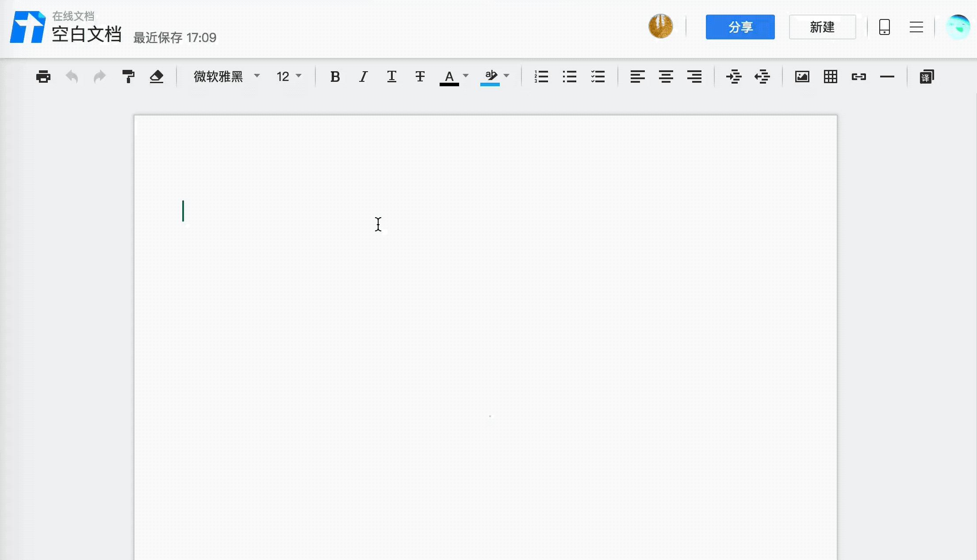
Task: Open the user profile avatar menu
Action: coord(958,27)
